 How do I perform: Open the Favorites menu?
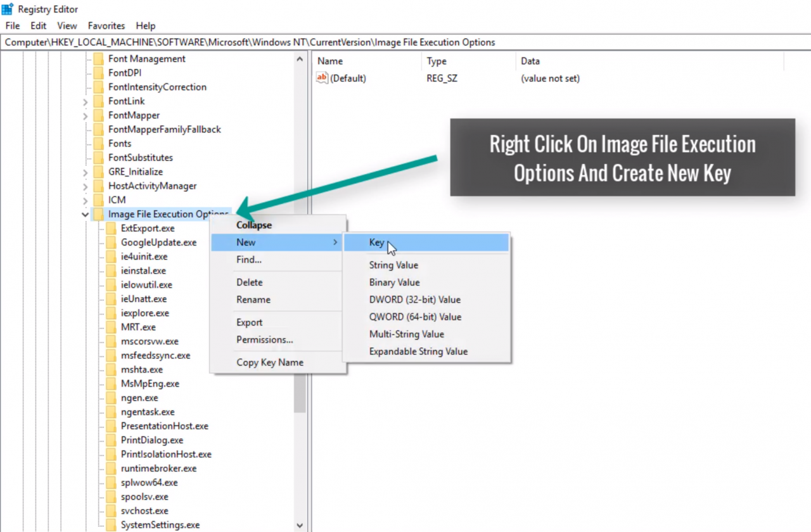tap(106, 26)
